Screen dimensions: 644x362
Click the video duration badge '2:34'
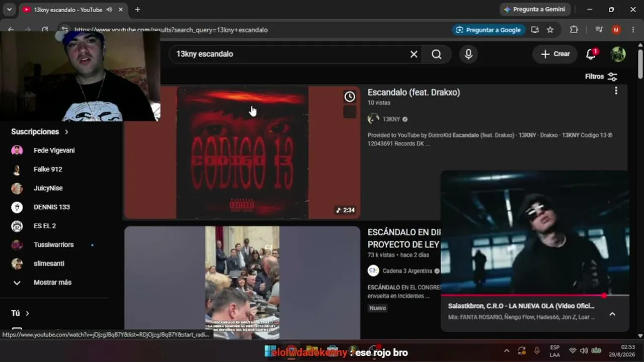coord(345,210)
